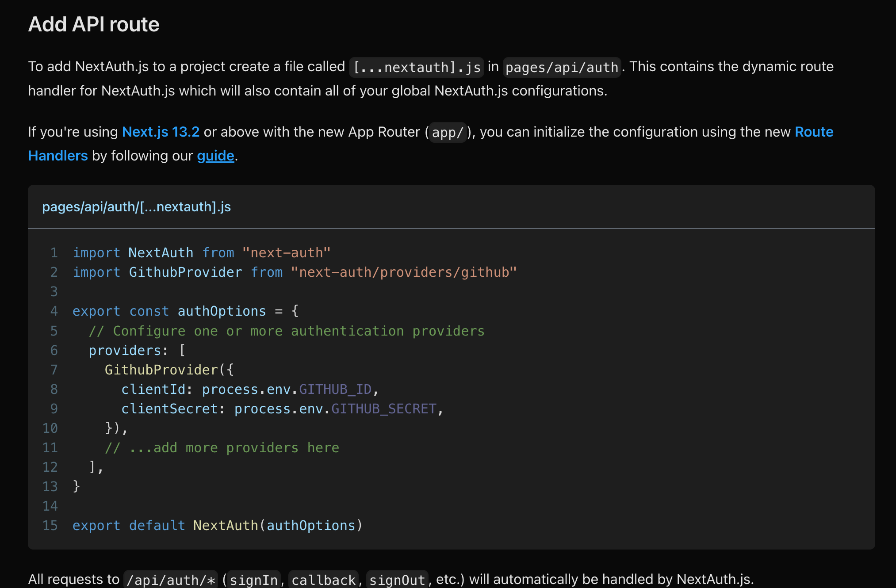The image size is (896, 588).
Task: Click the add more providers here comment
Action: click(x=222, y=447)
